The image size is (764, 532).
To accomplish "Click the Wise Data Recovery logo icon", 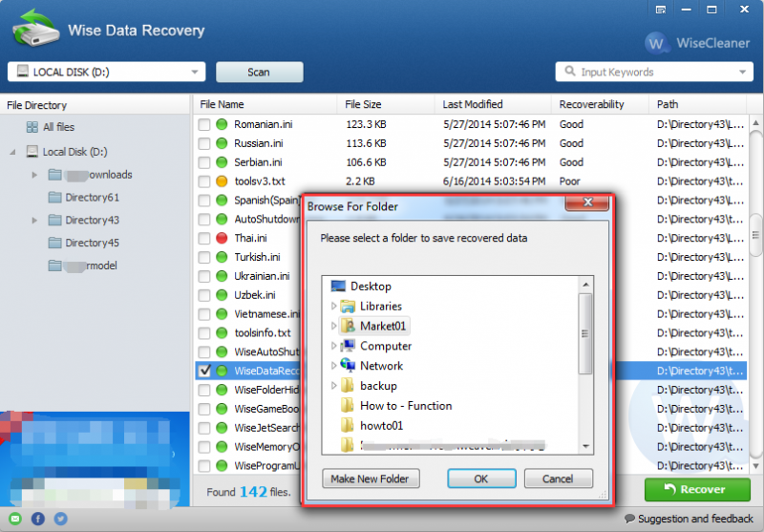I will click(35, 28).
